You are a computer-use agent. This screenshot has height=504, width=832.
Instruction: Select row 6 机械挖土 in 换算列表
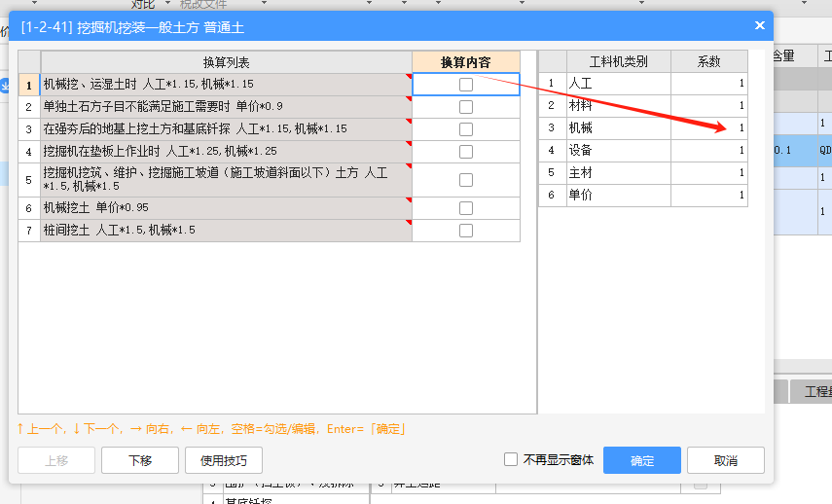coord(225,208)
